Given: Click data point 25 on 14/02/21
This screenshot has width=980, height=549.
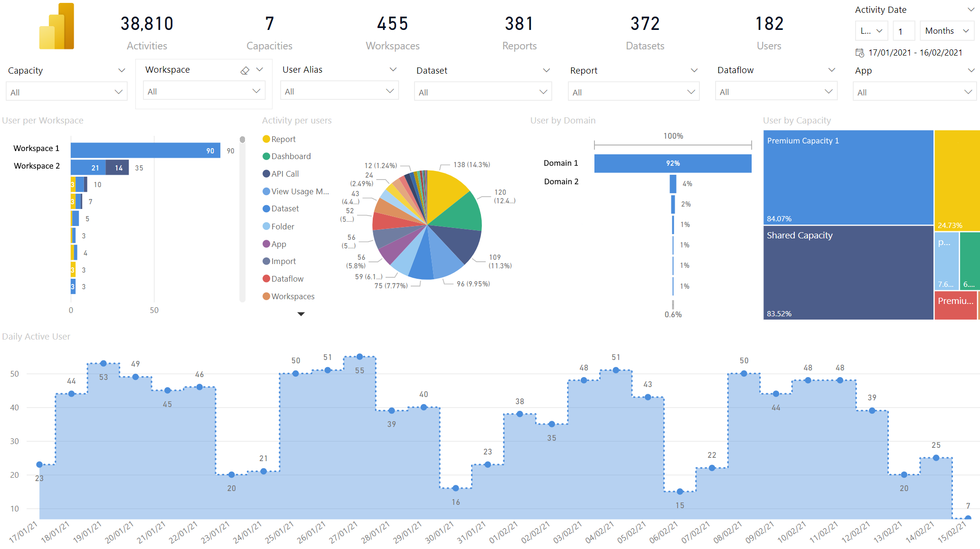Looking at the screenshot, I should click(936, 458).
